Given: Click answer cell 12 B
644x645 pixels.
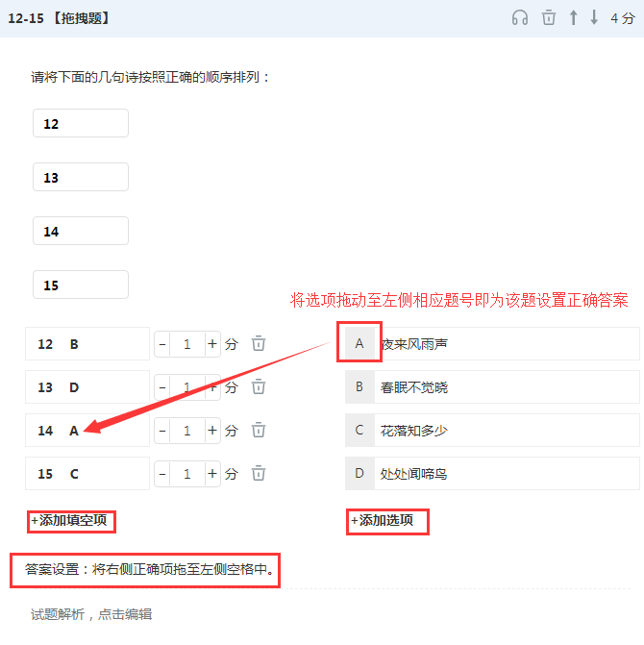Looking at the screenshot, I should coord(87,343).
